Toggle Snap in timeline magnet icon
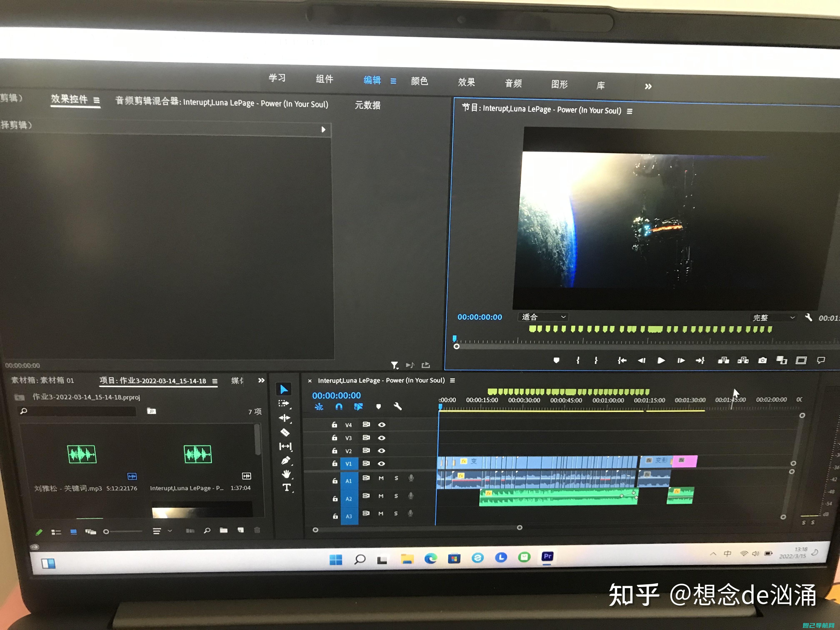This screenshot has height=630, width=840. (x=339, y=407)
